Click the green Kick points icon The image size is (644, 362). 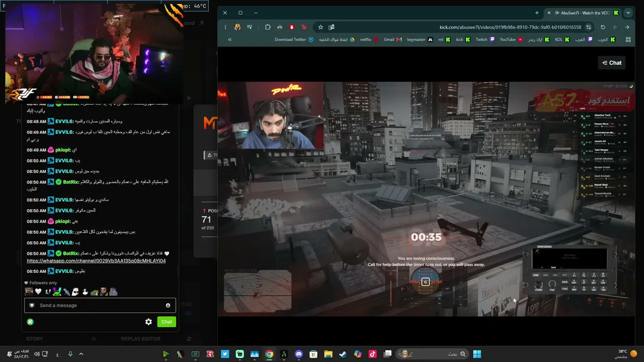pyautogui.click(x=30, y=322)
